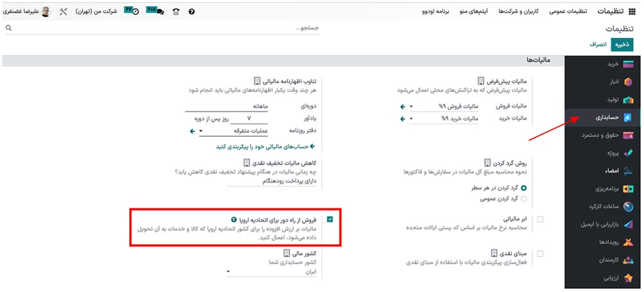Open the apps grid menu icon
The width and height of the screenshot is (644, 292).
[x=632, y=12]
